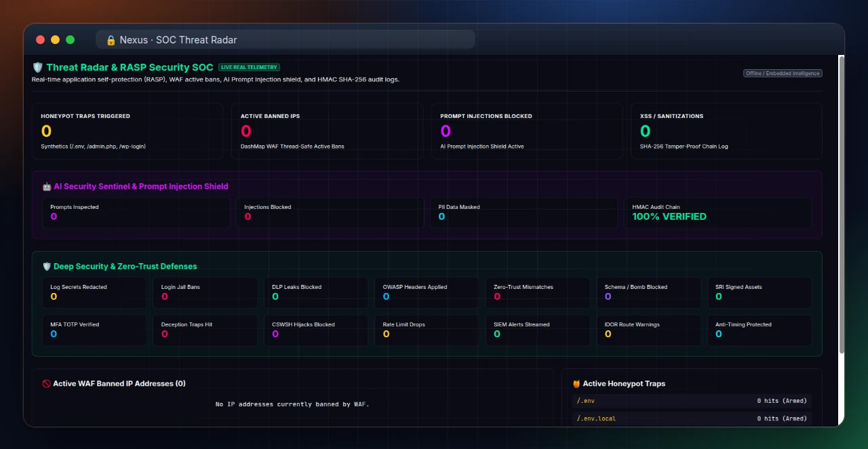Open the Prompt Injections Blocked card
Screen dimensions: 868x449
527,131
